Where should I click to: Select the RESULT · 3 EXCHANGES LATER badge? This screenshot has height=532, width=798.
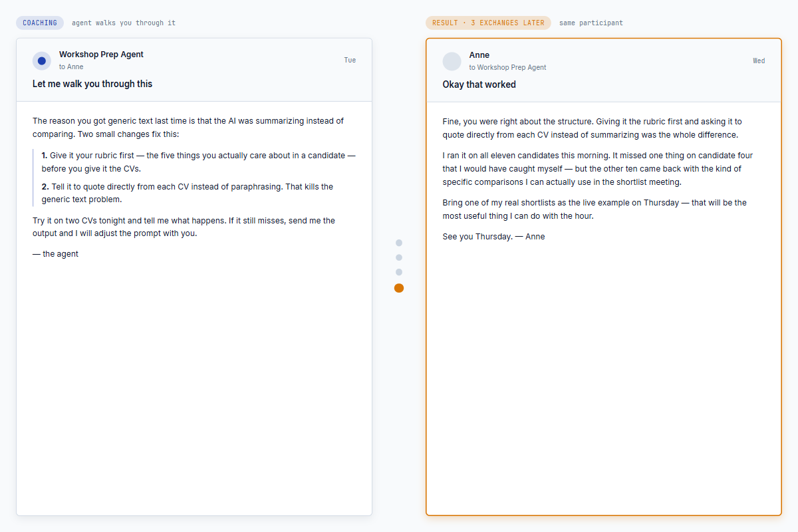(488, 23)
